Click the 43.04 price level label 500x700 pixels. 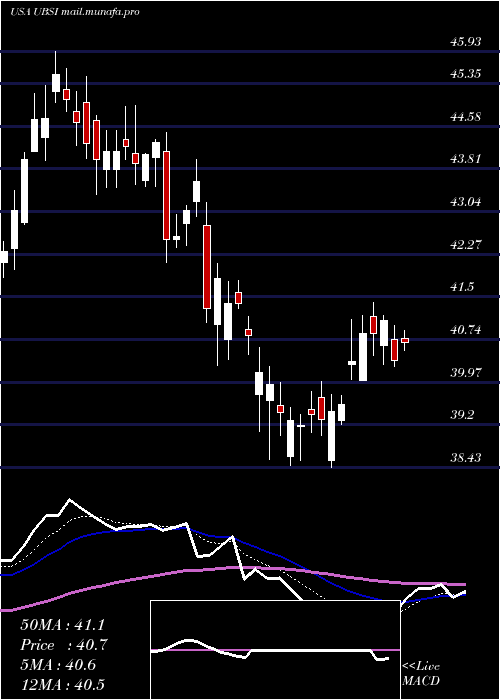coord(466,202)
